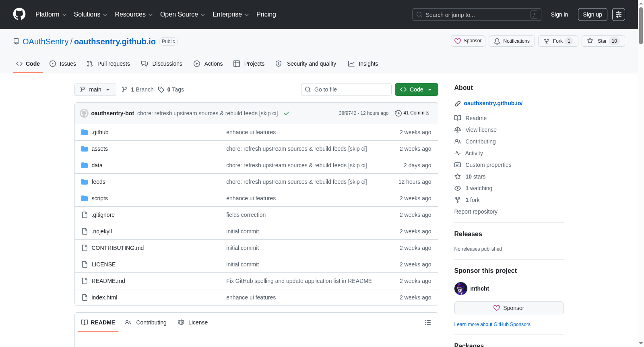Screen dimensions: 644x347
Task: Switch to the Actions tab
Action: [x=208, y=64]
